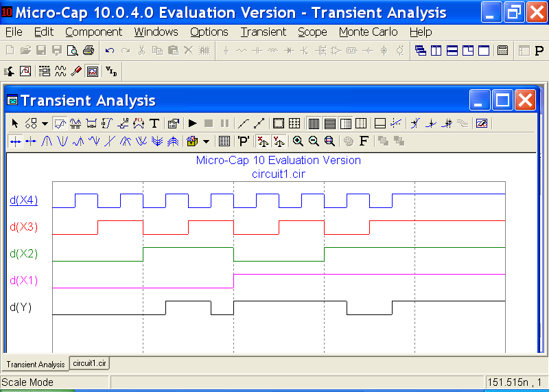Move cursor to High point
The width and height of the screenshot is (549, 392).
78,141
